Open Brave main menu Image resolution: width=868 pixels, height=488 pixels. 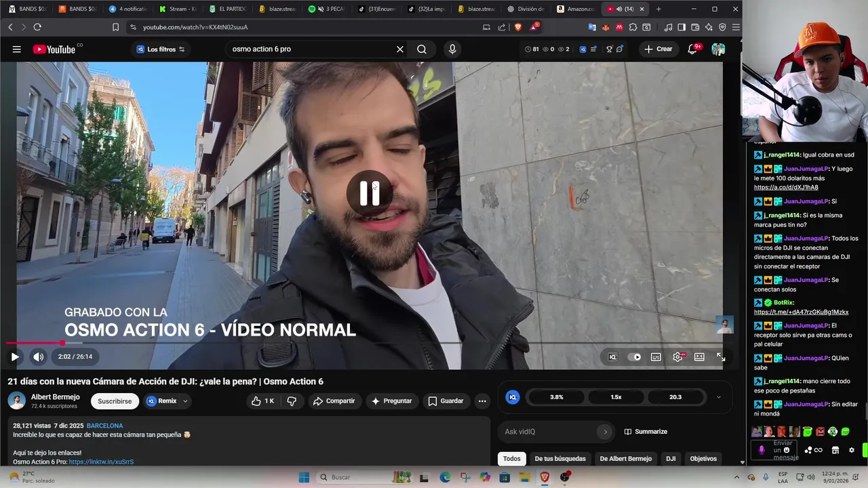[x=736, y=27]
